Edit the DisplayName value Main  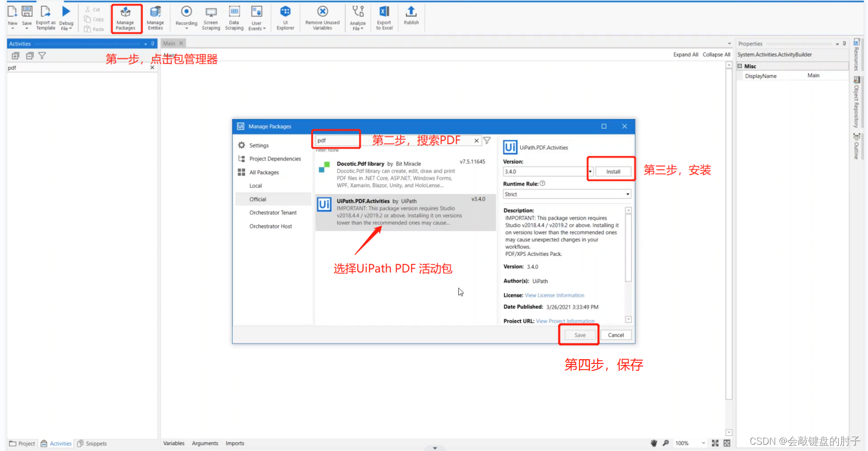[827, 76]
